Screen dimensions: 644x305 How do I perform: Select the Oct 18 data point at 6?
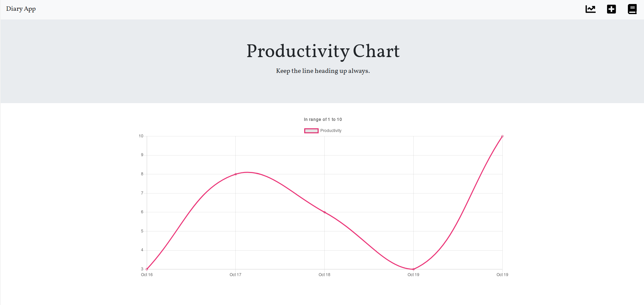click(324, 212)
